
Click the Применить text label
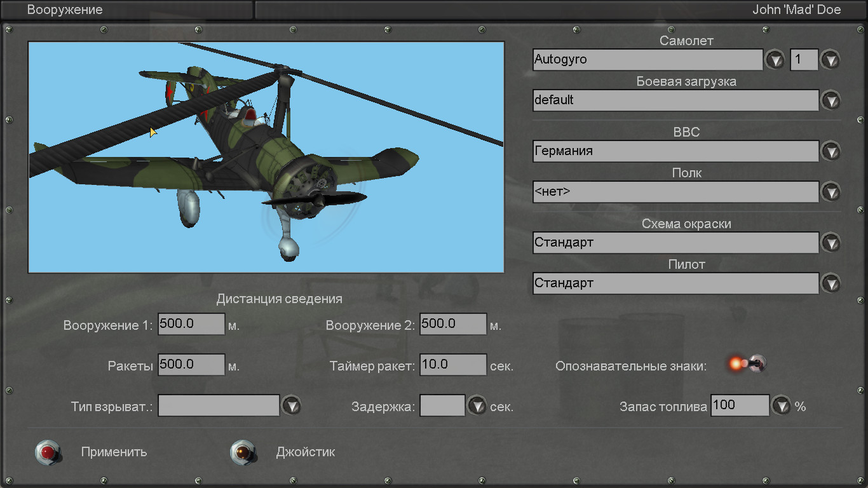pyautogui.click(x=114, y=452)
